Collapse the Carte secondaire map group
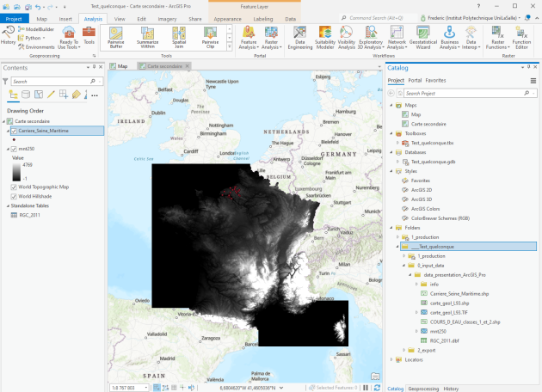542x392 pixels. [3, 121]
